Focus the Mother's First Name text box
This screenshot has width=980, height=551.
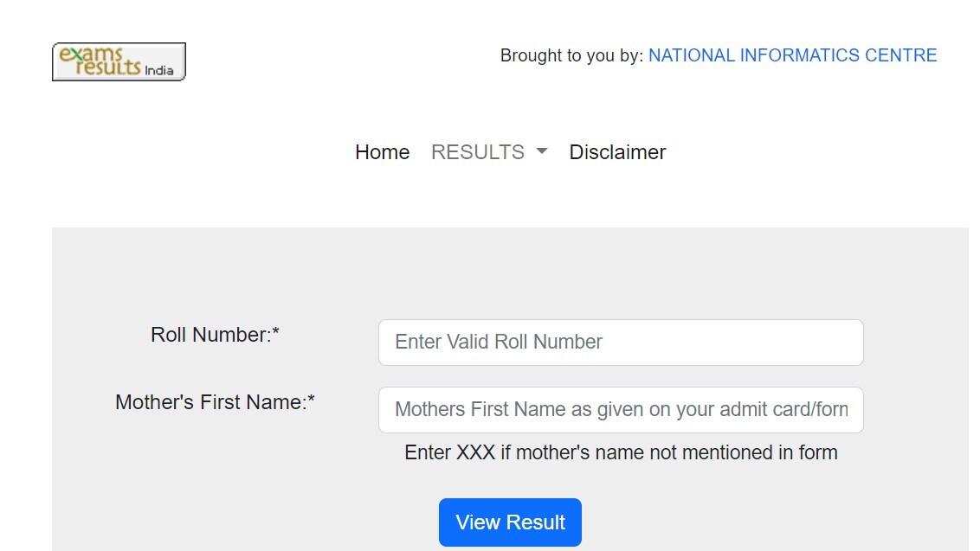[620, 409]
